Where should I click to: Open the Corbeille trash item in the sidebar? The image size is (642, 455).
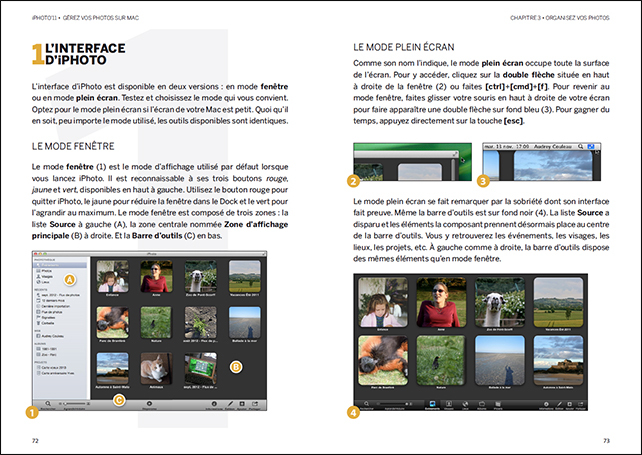point(45,323)
